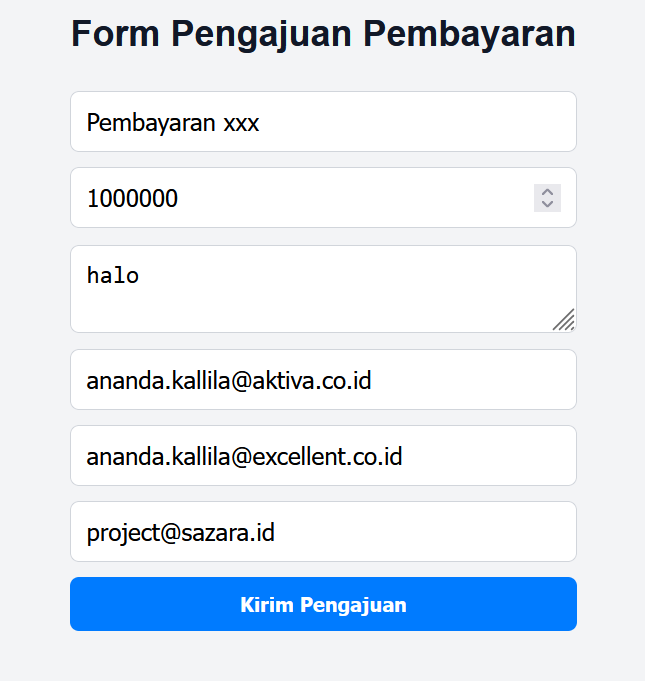Viewport: 645px width, 681px height.
Task: Click into the amount field showing 1000000
Action: [300, 198]
